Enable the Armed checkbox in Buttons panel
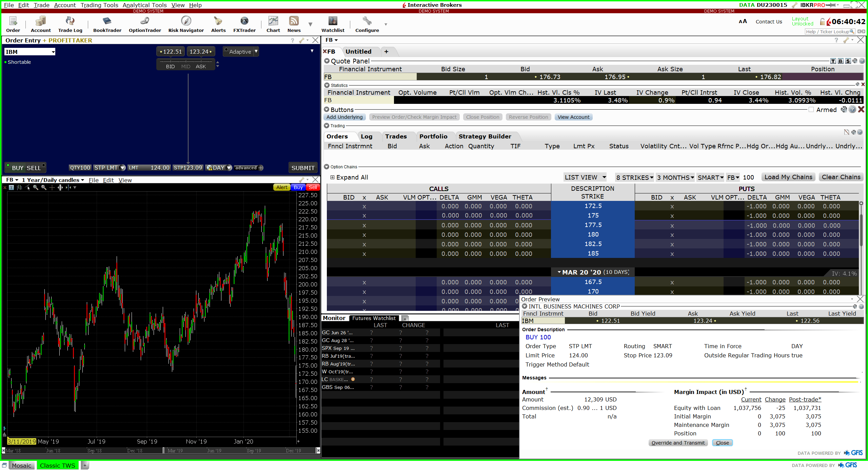Viewport: 868px width, 470px height. click(811, 110)
